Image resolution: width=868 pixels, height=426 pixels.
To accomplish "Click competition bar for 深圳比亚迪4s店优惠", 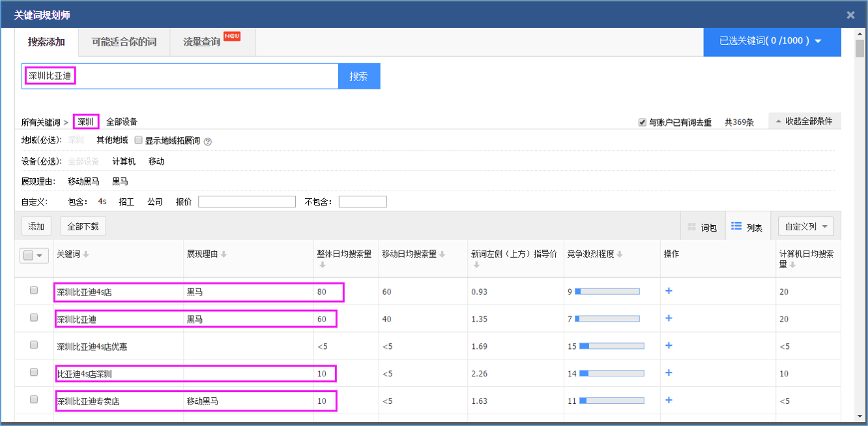I will 611,346.
